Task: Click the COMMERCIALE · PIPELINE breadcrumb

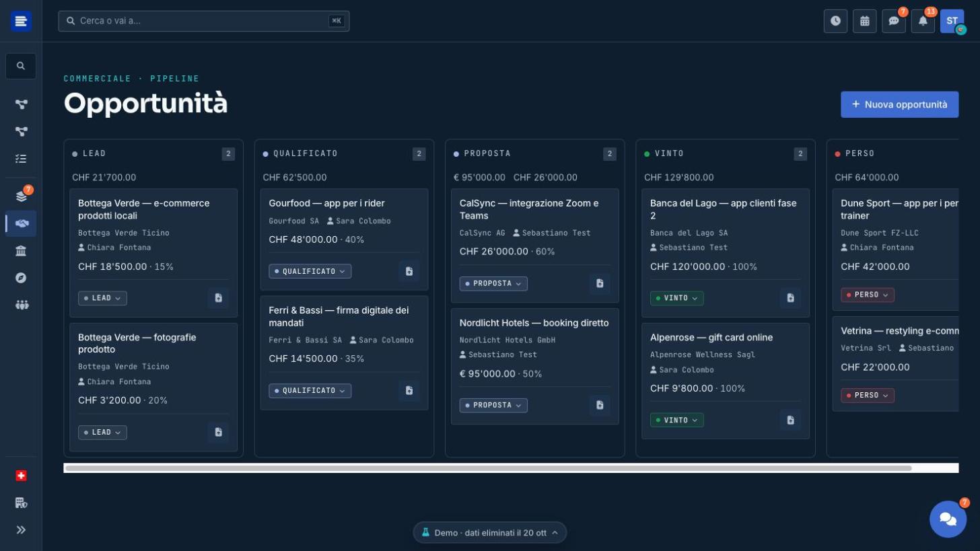Action: [131, 79]
